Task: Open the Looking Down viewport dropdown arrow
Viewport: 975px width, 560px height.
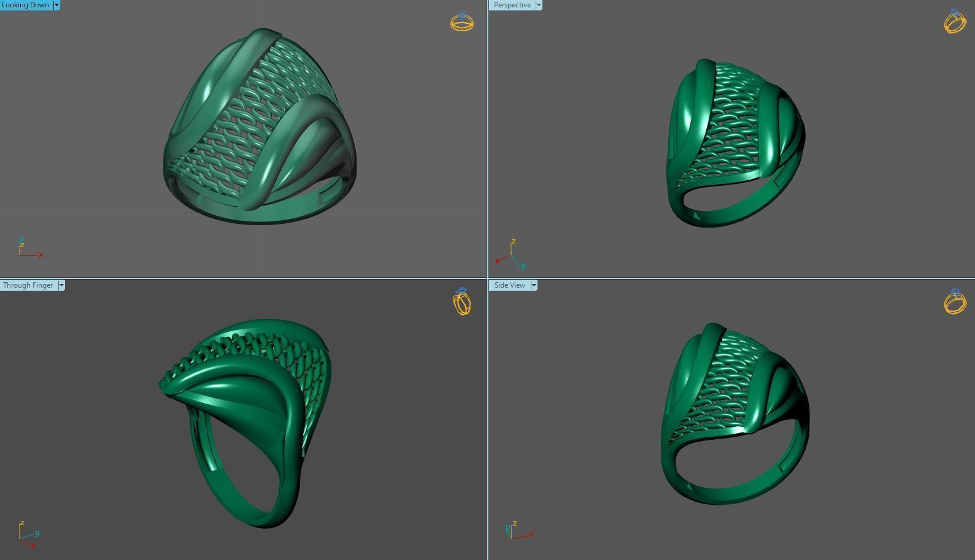Action: [x=56, y=5]
